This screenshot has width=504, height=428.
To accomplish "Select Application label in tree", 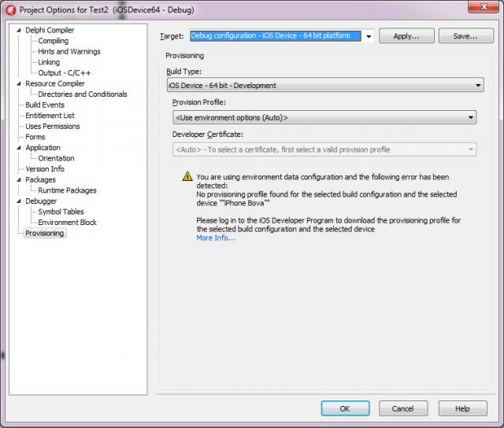I will tap(43, 148).
